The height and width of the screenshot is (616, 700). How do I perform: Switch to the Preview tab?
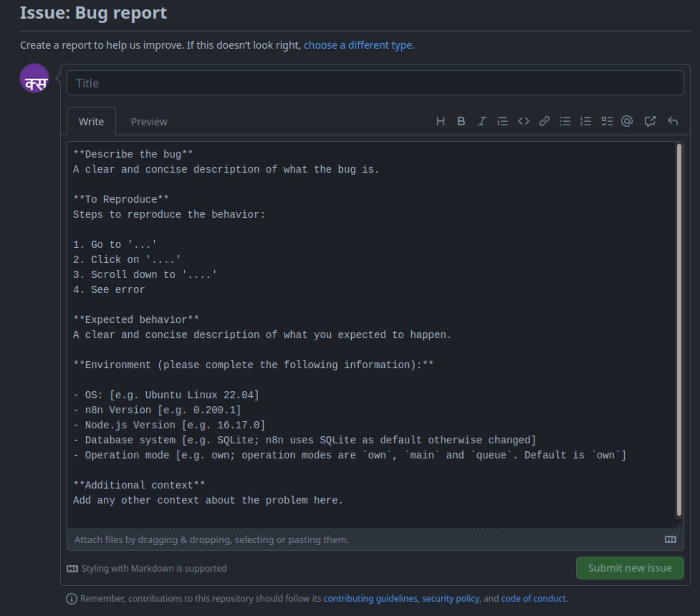click(x=149, y=121)
